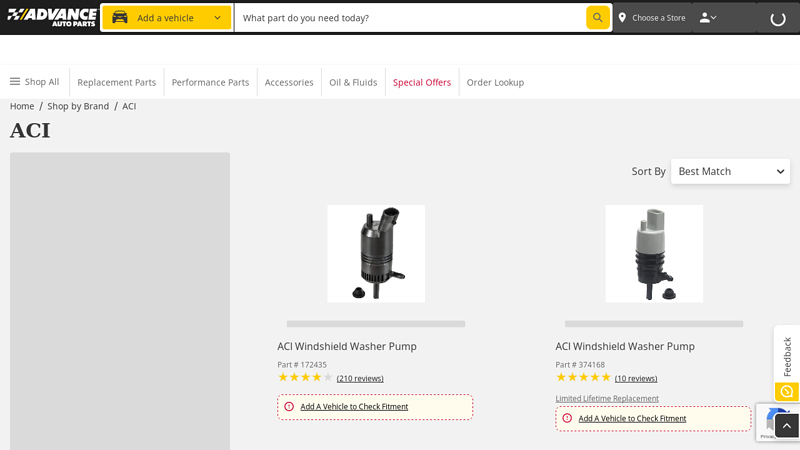Viewport: 800px width, 450px height.
Task: Click the Limited Lifetime Replacement link
Action: [607, 398]
